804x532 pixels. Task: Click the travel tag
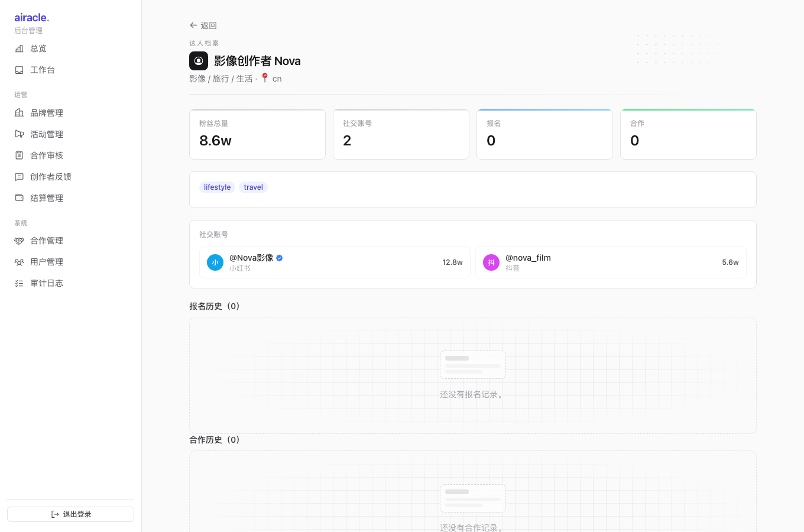(x=253, y=187)
